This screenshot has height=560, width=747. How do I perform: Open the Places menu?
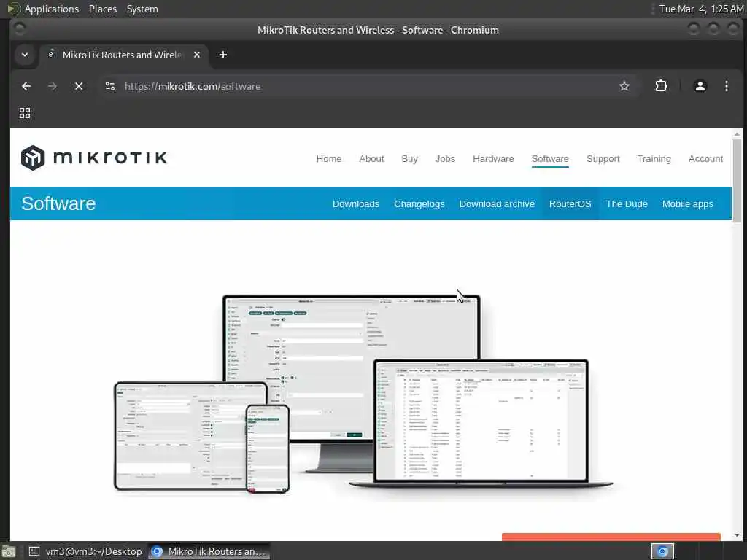coord(102,9)
